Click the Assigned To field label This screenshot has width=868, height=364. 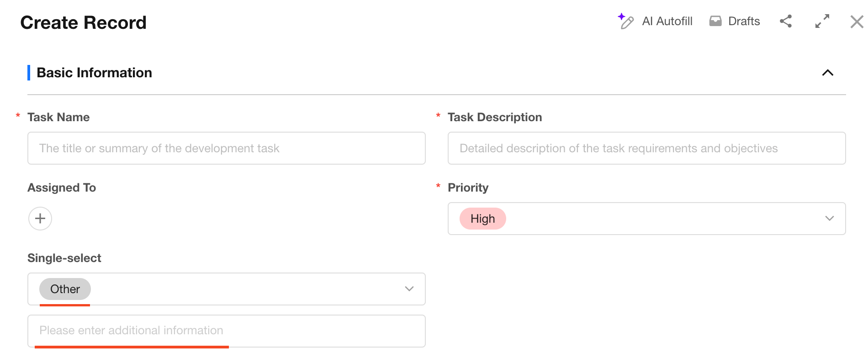tap(62, 187)
